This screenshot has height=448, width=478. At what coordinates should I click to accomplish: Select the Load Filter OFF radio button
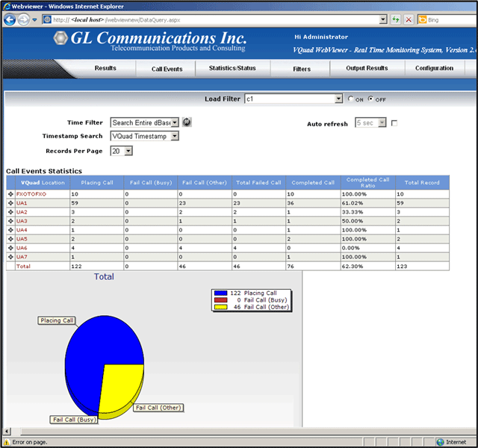370,99
